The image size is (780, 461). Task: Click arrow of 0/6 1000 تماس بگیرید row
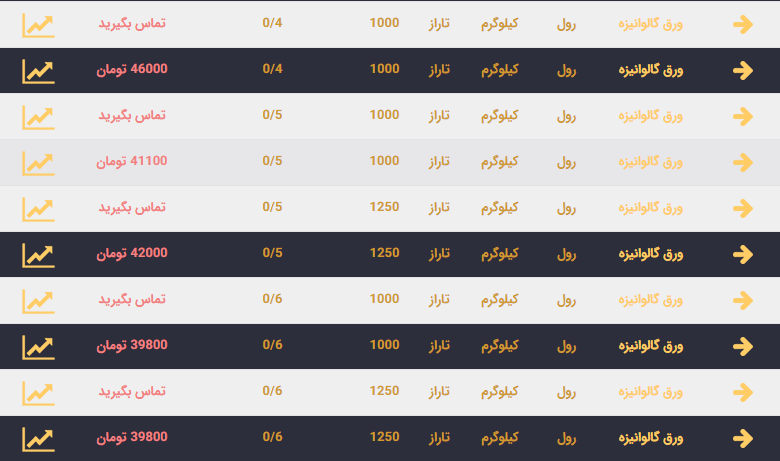(x=742, y=301)
